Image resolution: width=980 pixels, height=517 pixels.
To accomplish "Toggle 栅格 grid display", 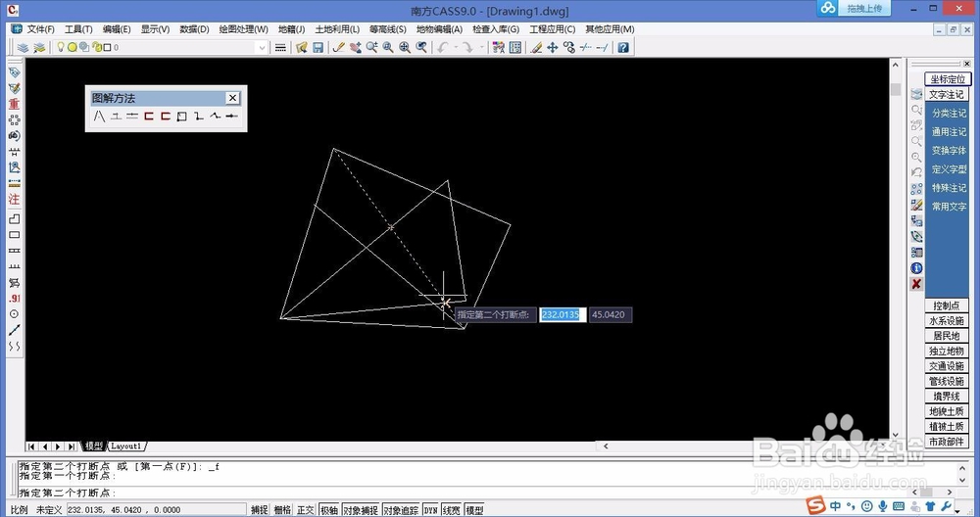I will point(282,510).
